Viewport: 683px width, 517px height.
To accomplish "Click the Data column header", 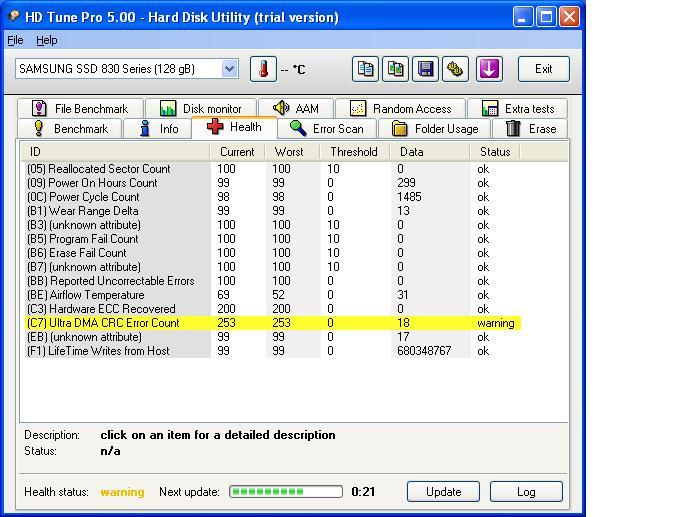I will point(430,152).
